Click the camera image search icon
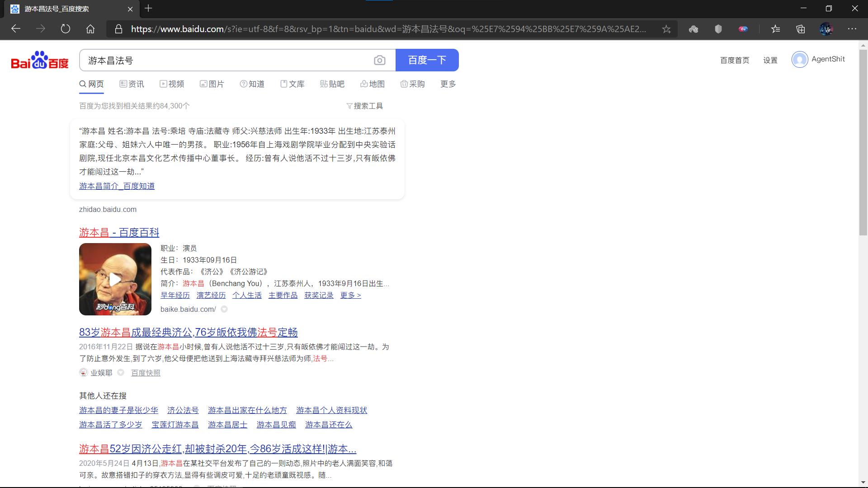This screenshot has height=488, width=868. 379,60
